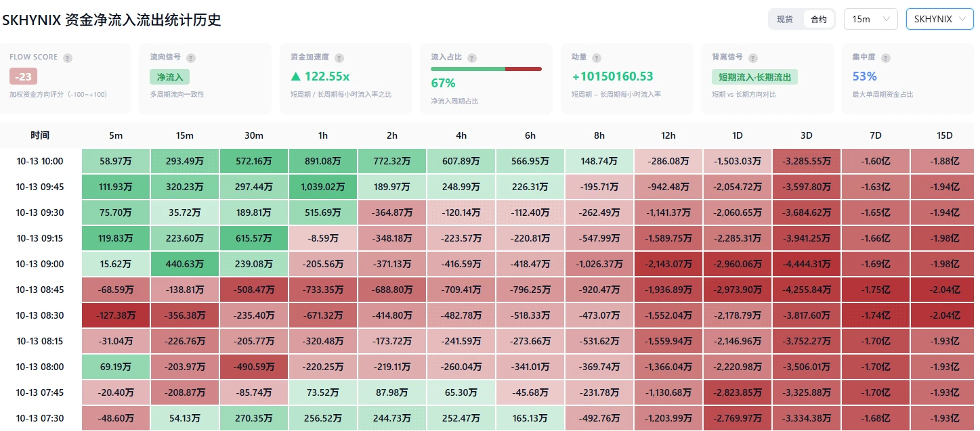Click the 891.08万 cell

323,161
